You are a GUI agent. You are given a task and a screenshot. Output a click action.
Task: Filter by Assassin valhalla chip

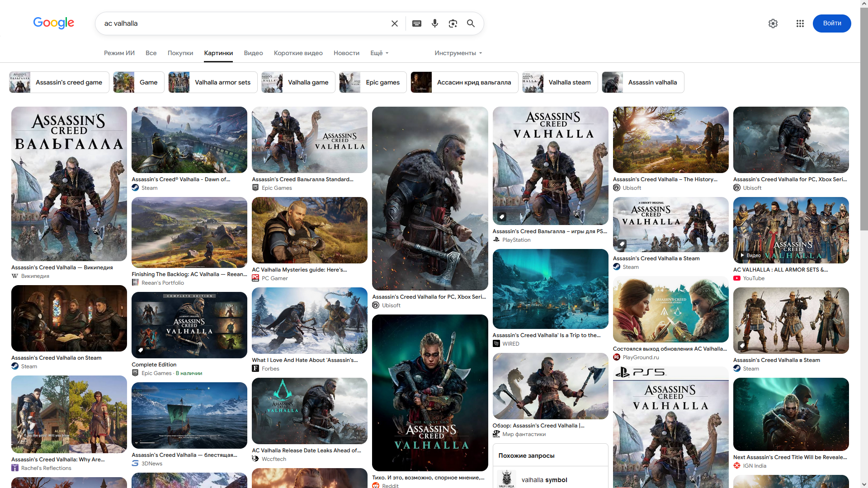(x=643, y=82)
